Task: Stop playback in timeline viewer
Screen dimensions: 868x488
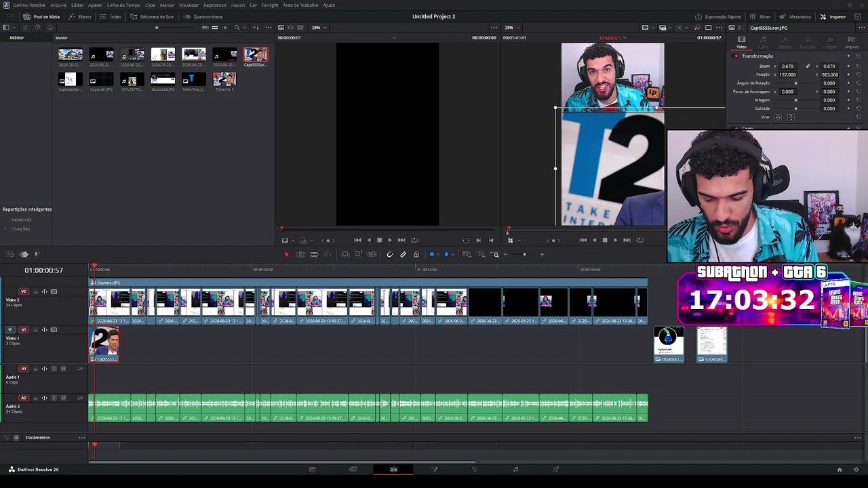Action: pos(605,240)
